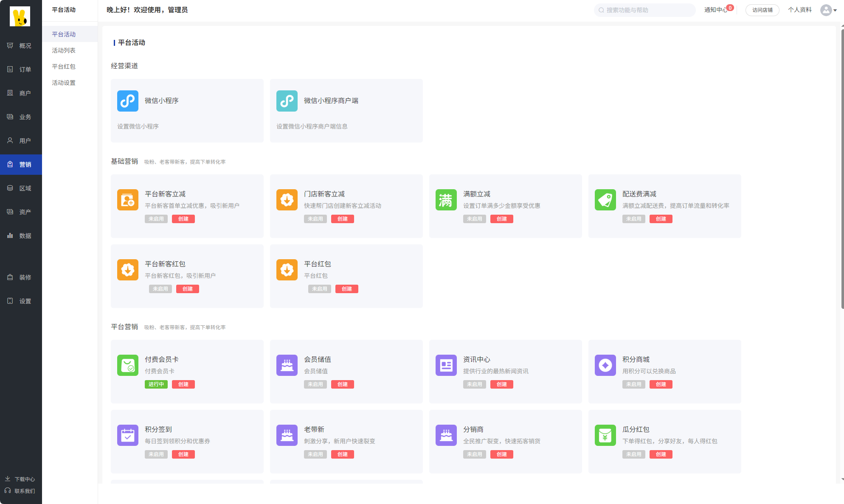Switch to 活动列表 submenu item
The image size is (844, 504).
(64, 50)
